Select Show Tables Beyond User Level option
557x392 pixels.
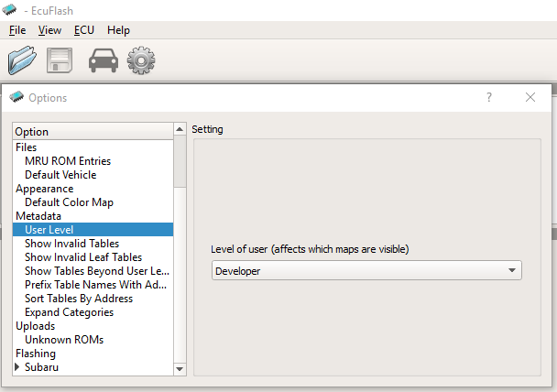tap(96, 271)
